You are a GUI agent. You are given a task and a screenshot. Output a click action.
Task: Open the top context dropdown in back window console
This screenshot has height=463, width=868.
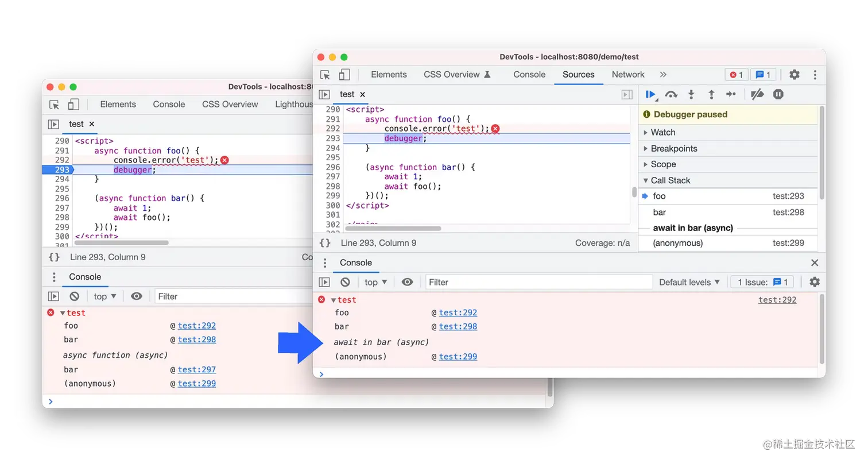point(105,296)
